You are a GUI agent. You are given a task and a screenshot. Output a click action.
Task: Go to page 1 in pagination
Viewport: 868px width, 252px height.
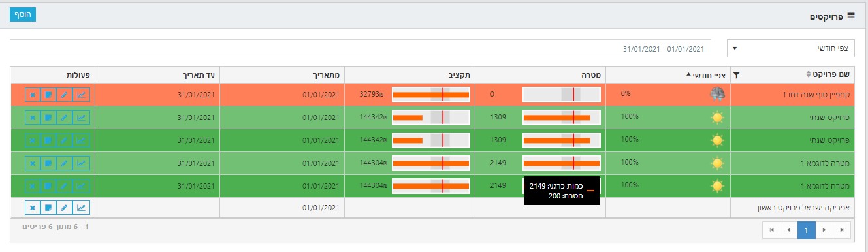click(x=807, y=230)
